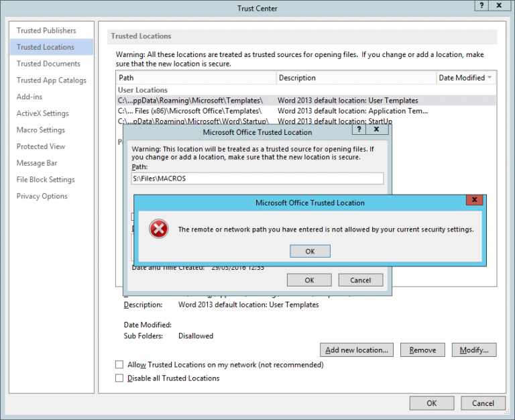The width and height of the screenshot is (515, 420).
Task: Sort the list by the Description column header
Action: (x=355, y=78)
